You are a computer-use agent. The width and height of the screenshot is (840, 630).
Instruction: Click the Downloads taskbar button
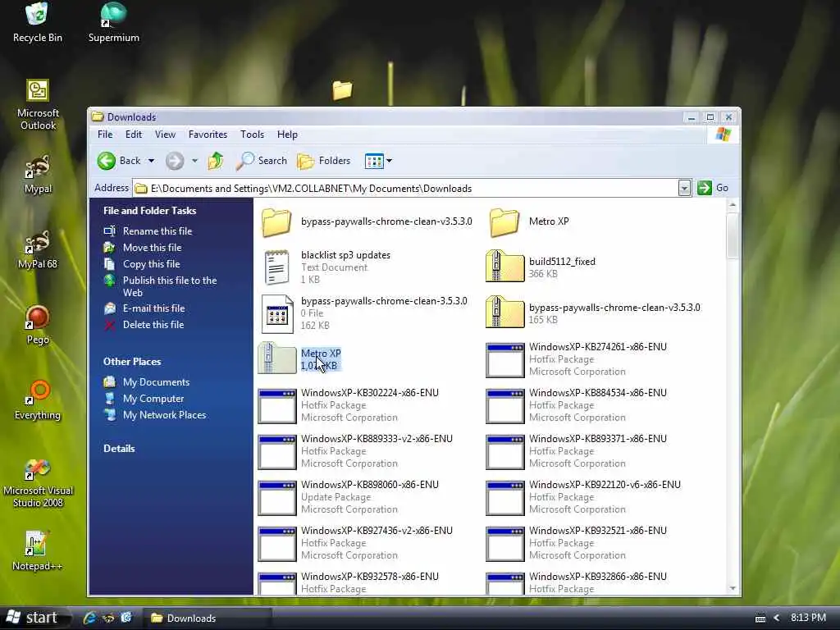[x=208, y=619]
